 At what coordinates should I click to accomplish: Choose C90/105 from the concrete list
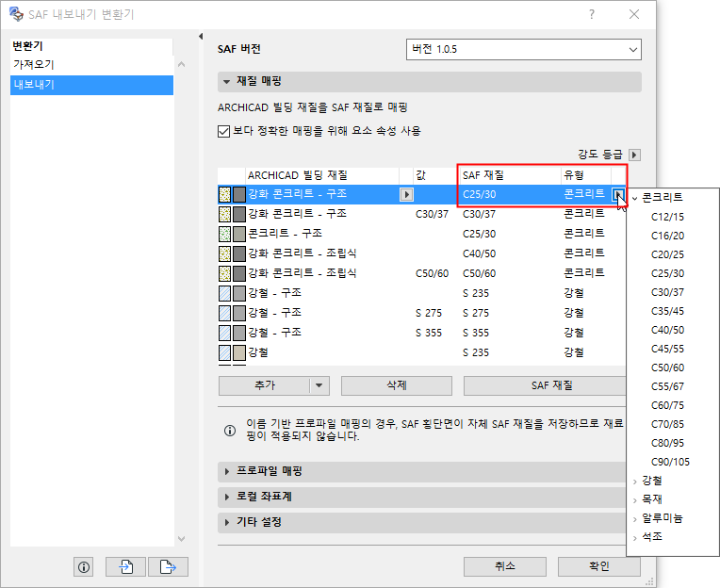tap(670, 462)
